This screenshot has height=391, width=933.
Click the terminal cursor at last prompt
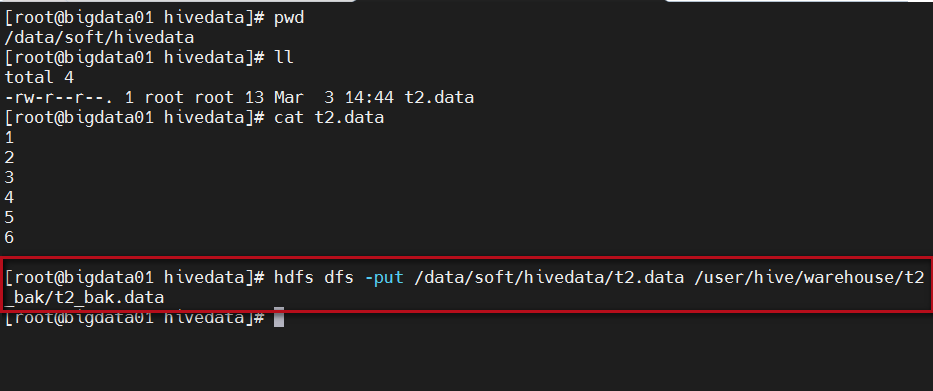click(x=279, y=317)
